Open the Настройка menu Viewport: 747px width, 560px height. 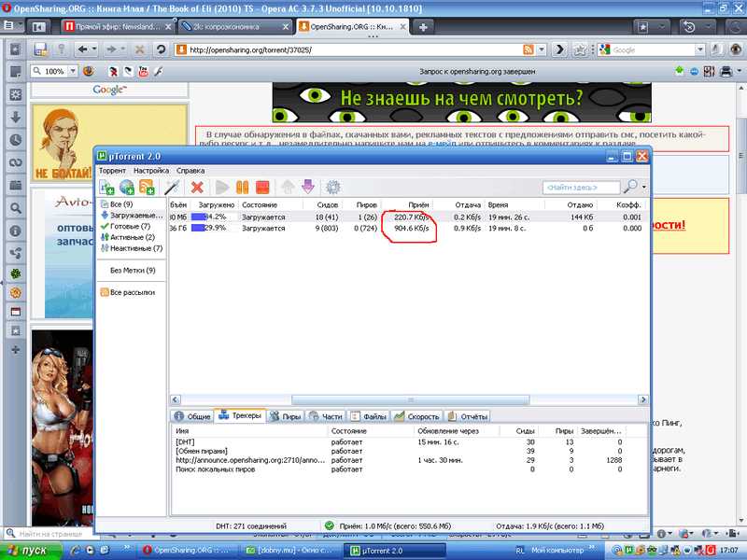[x=150, y=171]
